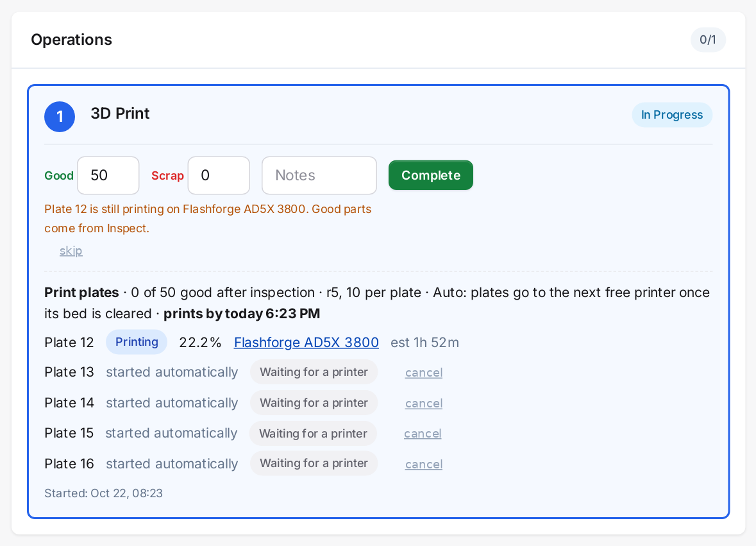
Task: Click the Plate 13 label
Action: (69, 372)
